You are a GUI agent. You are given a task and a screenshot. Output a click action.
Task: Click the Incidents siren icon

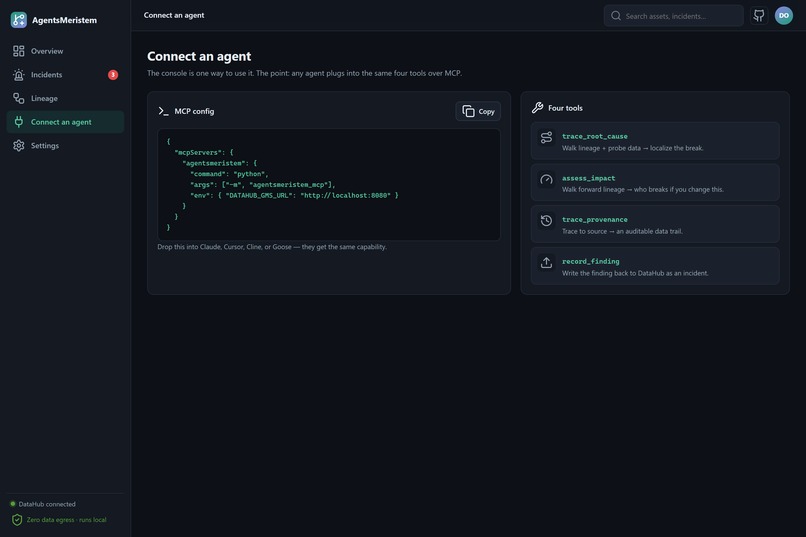(19, 75)
